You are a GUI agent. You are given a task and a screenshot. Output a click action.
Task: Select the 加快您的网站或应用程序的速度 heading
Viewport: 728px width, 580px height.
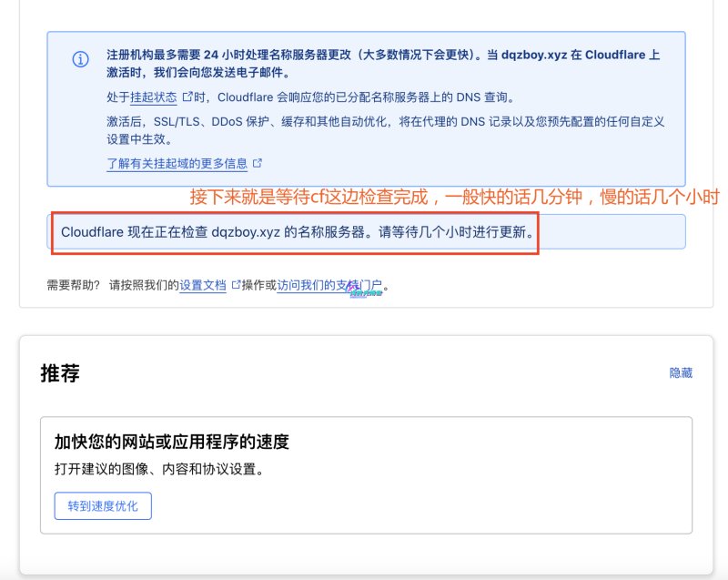coord(172,442)
